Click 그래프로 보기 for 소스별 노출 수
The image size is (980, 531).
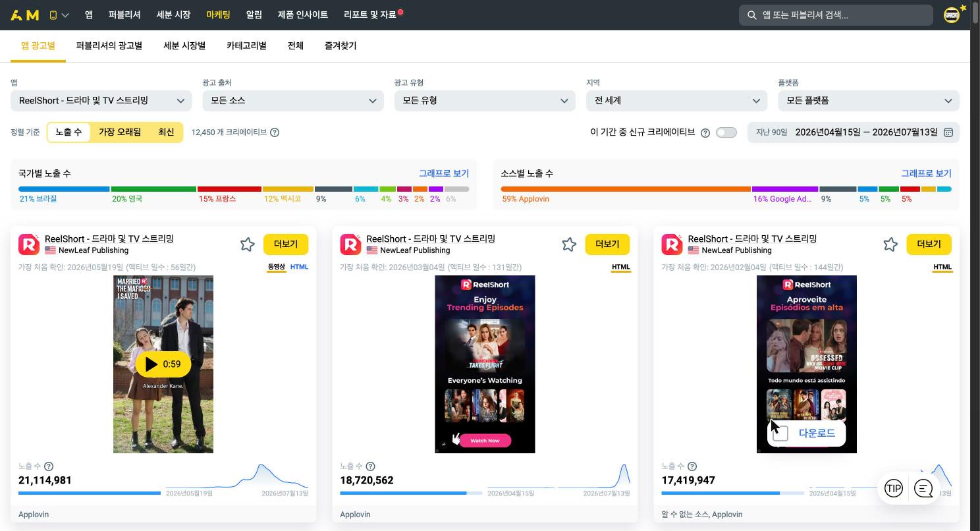click(926, 174)
